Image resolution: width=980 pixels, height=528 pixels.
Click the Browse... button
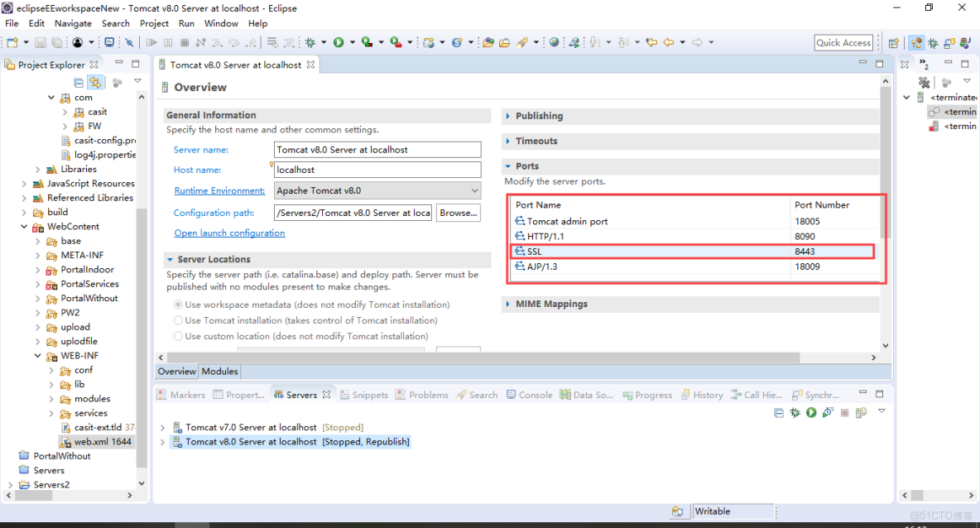coord(458,213)
